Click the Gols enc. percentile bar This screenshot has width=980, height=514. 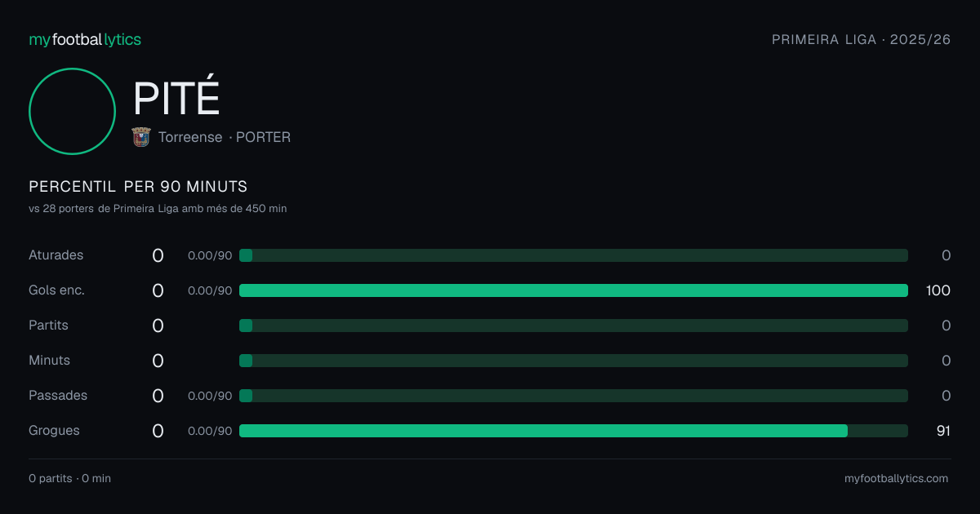(573, 290)
